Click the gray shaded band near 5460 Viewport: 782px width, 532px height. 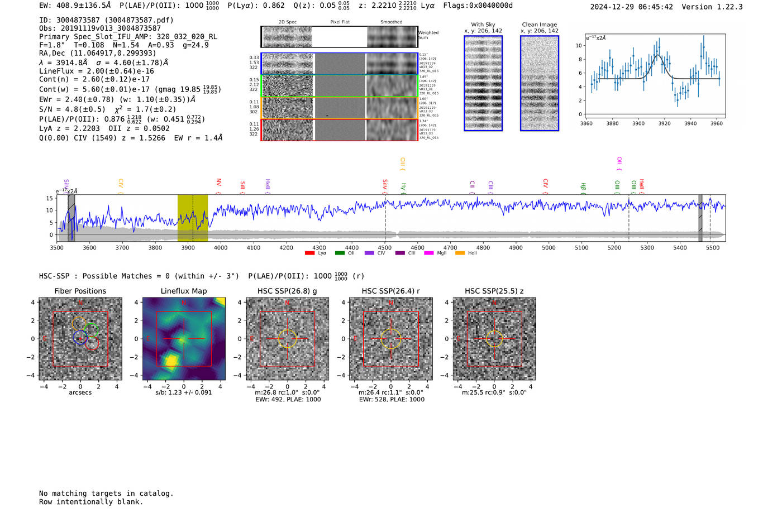[x=700, y=218]
